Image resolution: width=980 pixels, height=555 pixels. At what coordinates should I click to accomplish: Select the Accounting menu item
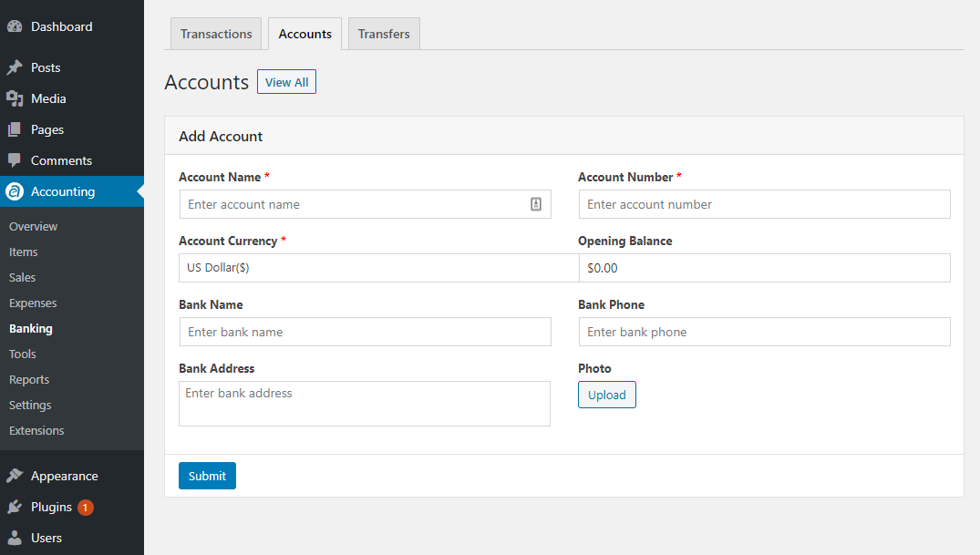[x=72, y=192]
